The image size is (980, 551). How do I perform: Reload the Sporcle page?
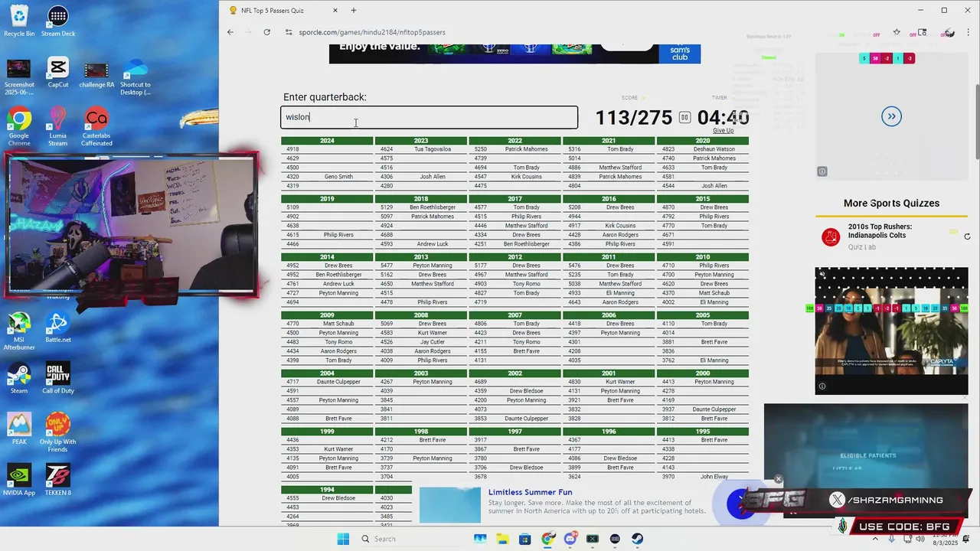[x=266, y=32]
